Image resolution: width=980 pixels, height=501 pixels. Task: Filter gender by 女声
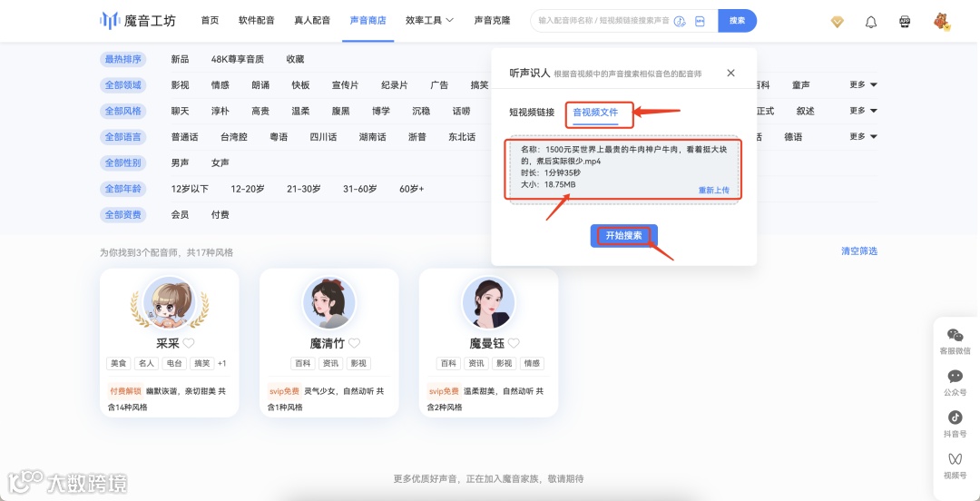tap(220, 162)
